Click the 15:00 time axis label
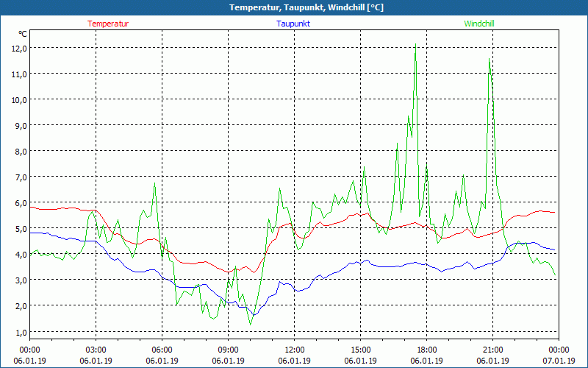 pos(360,350)
